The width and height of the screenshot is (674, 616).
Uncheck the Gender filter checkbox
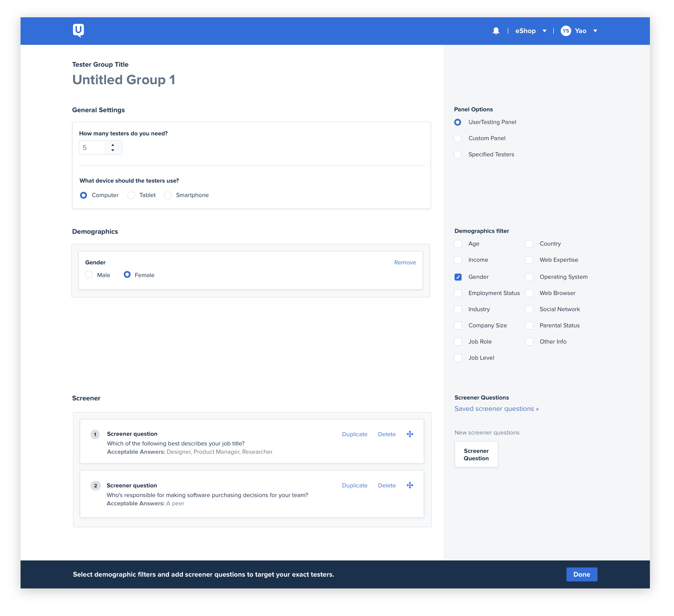[458, 277]
